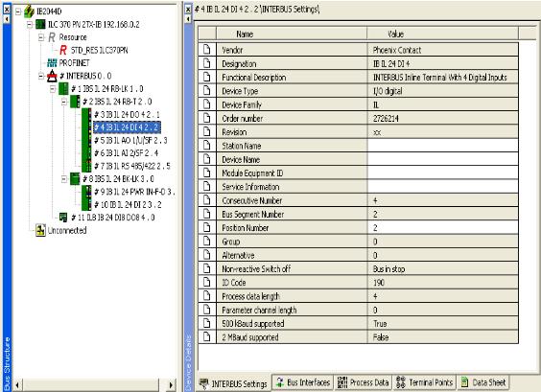This screenshot has width=541, height=392.
Task: Click the ILB IB 24 DI8 DO8 device icon
Action: pos(63,218)
